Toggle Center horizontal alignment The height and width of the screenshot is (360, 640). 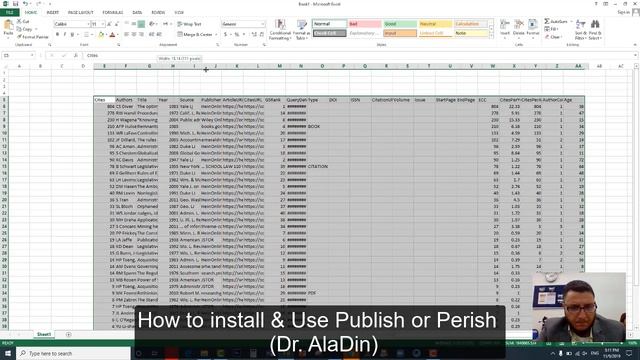pyautogui.click(x=134, y=34)
